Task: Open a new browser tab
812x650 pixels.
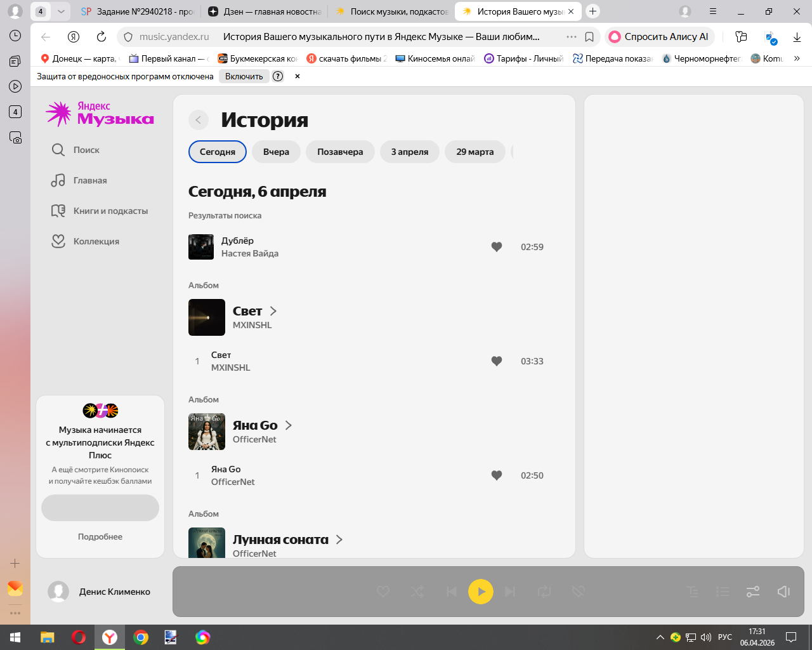Action: click(593, 11)
